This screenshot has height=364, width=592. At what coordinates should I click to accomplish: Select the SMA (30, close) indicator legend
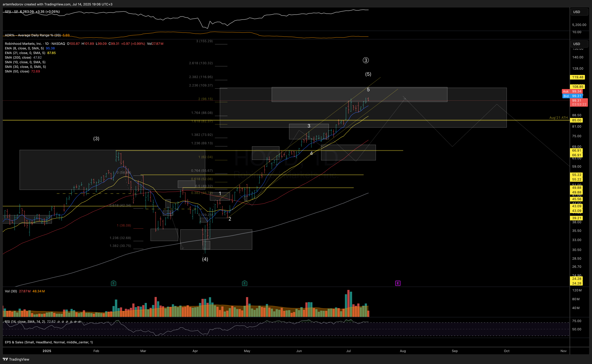25,67
